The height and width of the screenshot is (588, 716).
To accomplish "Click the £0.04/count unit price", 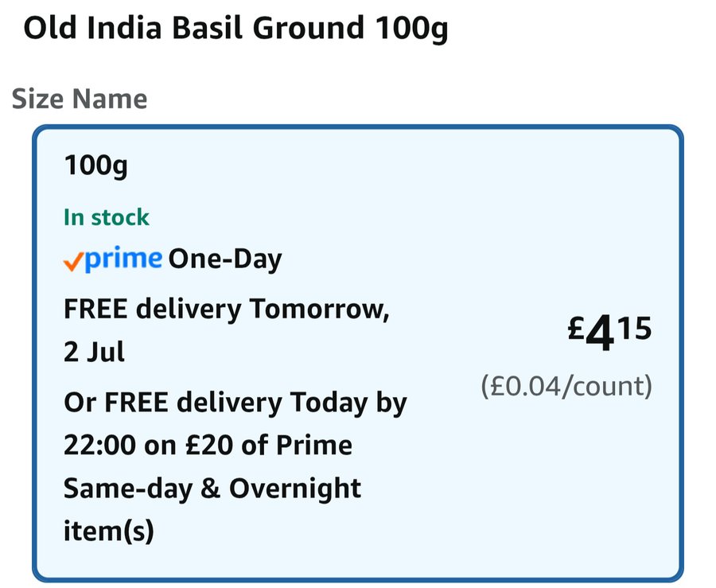I will tap(566, 386).
